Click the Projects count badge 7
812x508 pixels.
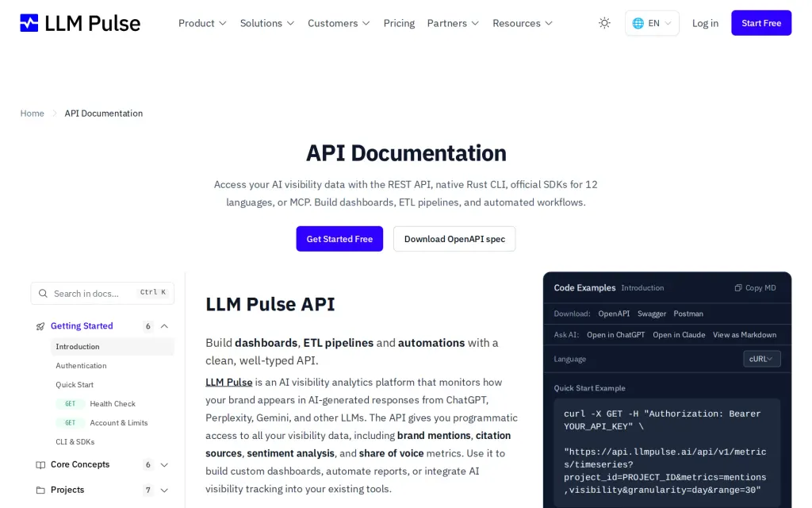click(147, 491)
